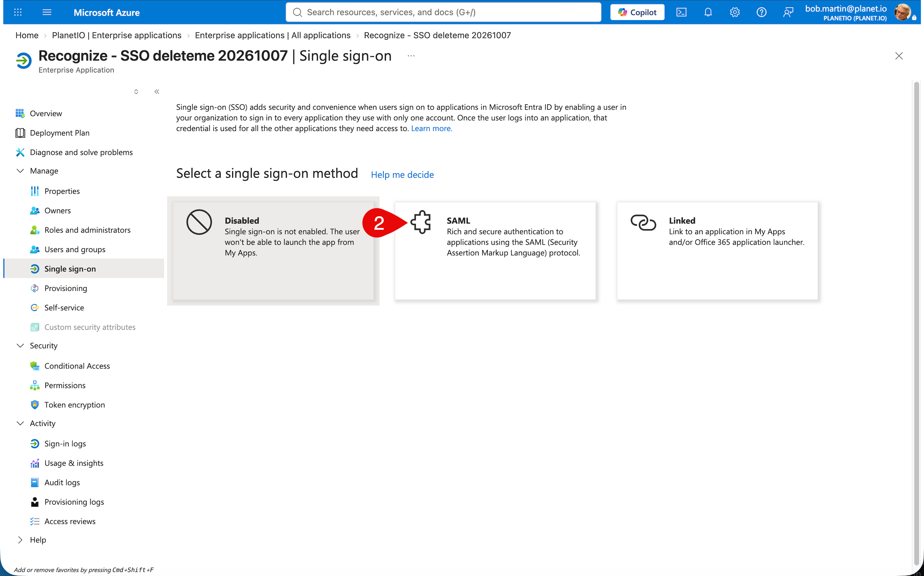Choose the SAML puzzle piece icon
This screenshot has width=924, height=576.
pyautogui.click(x=421, y=222)
